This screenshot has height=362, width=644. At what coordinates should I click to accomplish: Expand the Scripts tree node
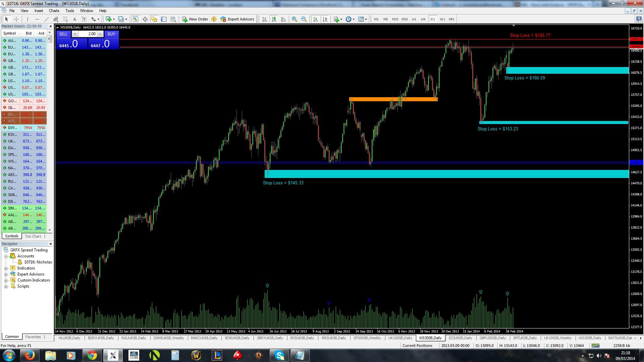(x=6, y=286)
